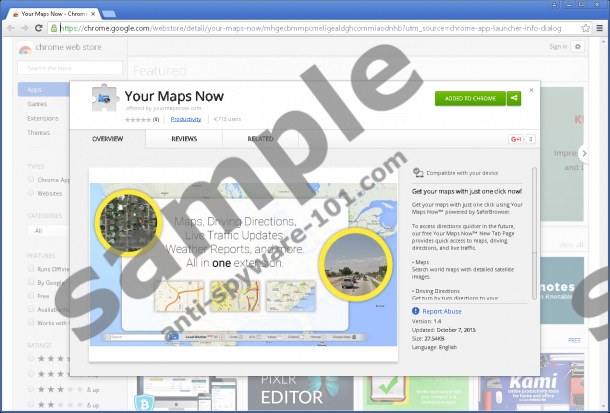The image size is (610, 413).
Task: Check the Free feature filter
Action: pos(33,296)
